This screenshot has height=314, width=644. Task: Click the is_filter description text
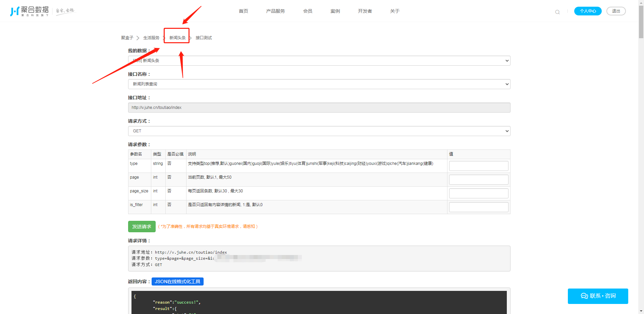tap(225, 205)
